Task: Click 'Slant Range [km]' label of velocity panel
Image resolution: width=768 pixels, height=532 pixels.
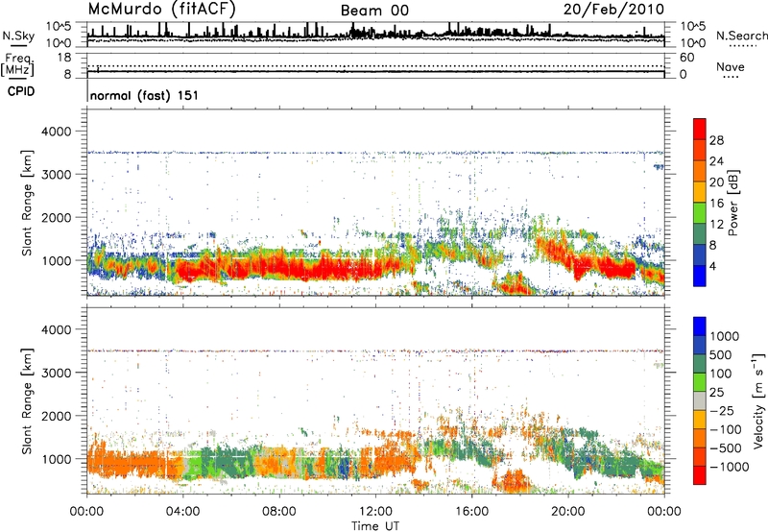Action: (27, 400)
